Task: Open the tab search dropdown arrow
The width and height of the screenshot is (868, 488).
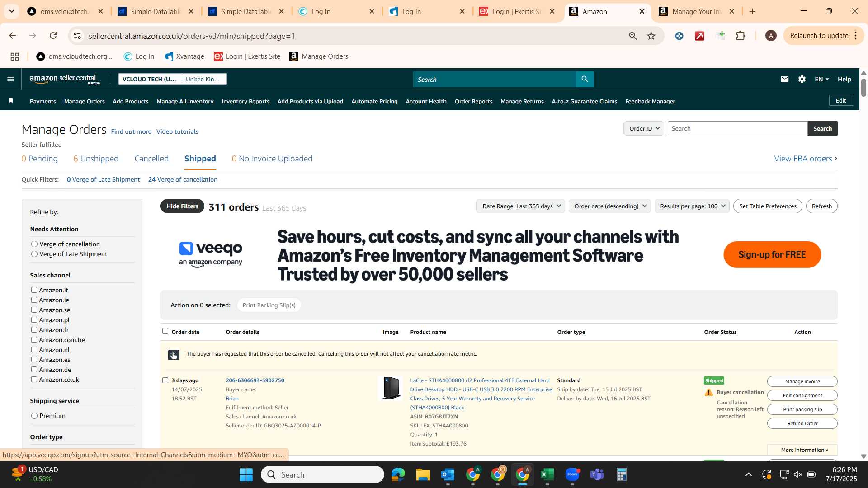Action: tap(11, 11)
